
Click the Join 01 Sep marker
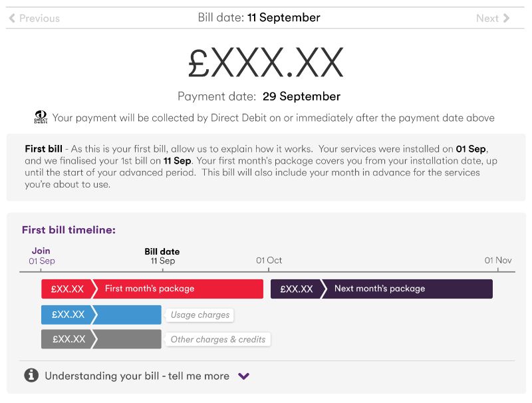[40, 255]
